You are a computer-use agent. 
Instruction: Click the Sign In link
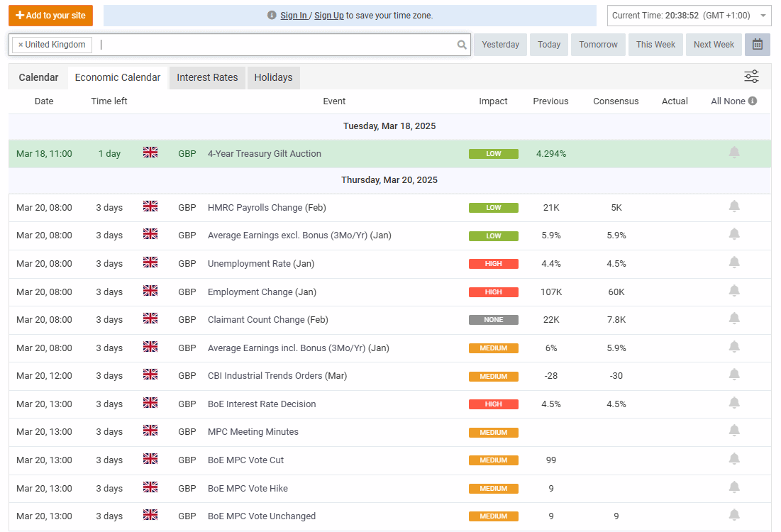click(x=294, y=16)
